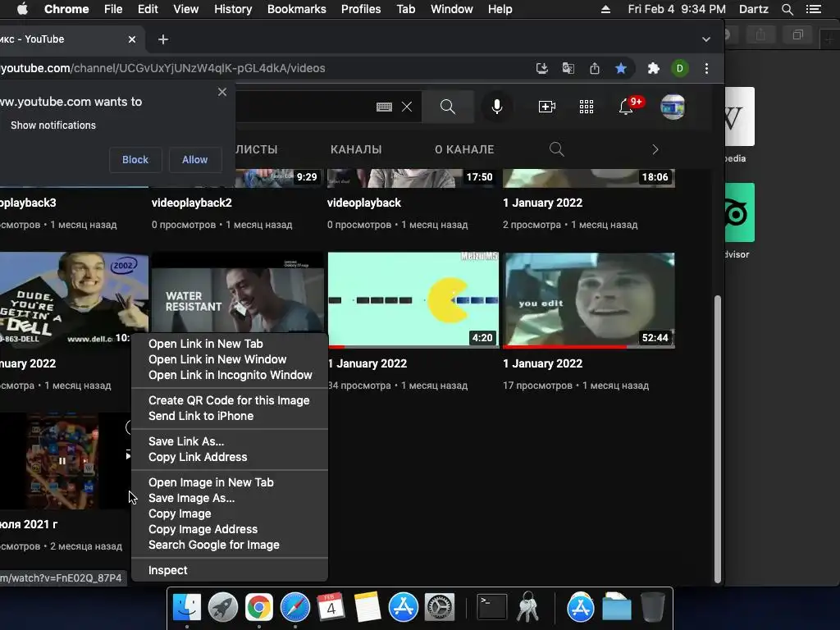Open the Apple menu
Viewport: 840px width, 630px height.
point(22,9)
